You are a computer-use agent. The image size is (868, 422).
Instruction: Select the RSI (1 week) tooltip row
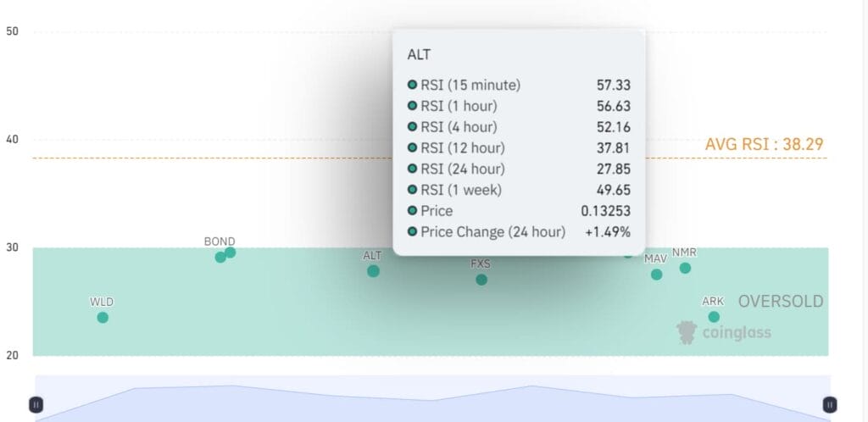point(519,190)
